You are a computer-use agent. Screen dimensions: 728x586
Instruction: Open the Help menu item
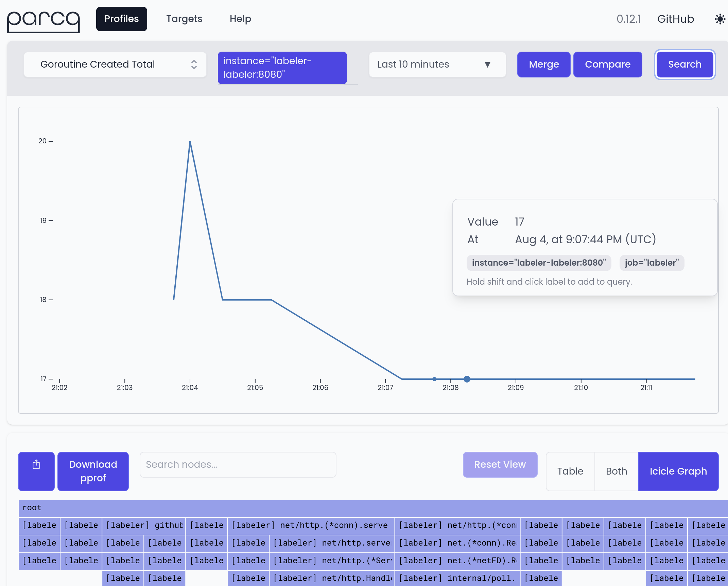tap(240, 19)
